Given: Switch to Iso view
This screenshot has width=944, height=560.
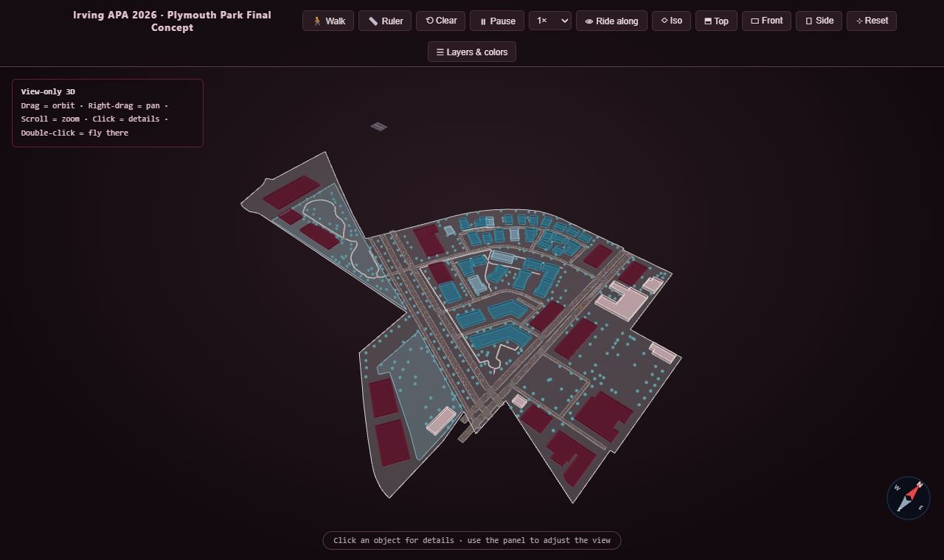Looking at the screenshot, I should point(671,21).
